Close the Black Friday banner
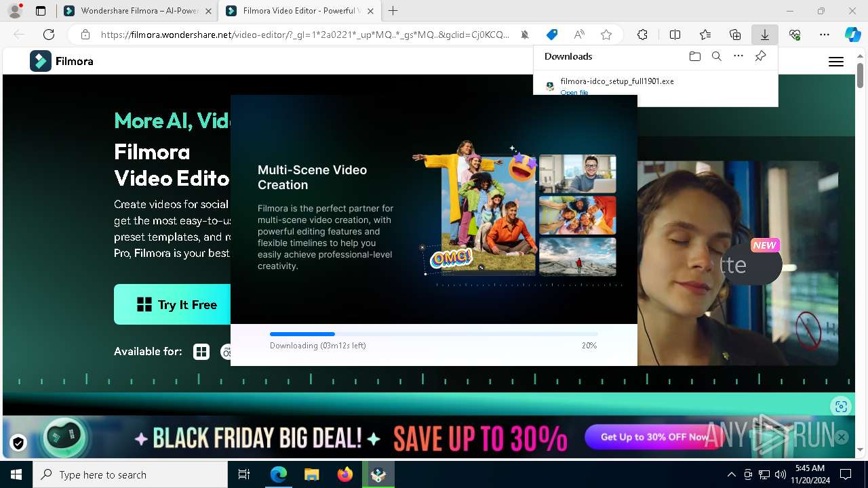The image size is (868, 488). 842,437
